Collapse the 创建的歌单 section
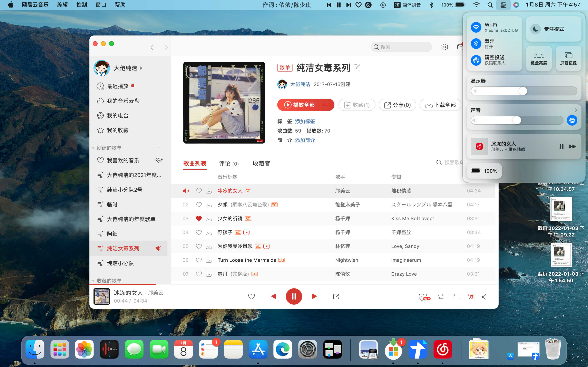The image size is (588, 367). 93,148
